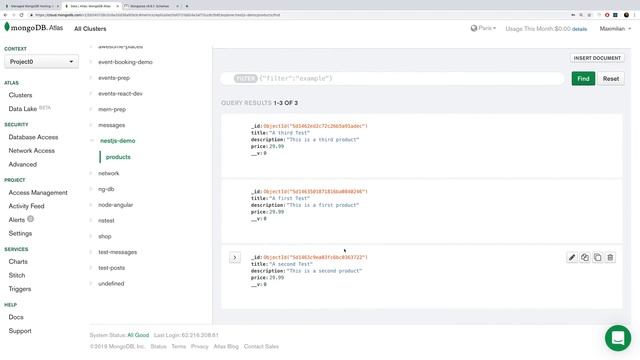Click the Find button
This screenshot has width=640, height=360.
point(583,78)
